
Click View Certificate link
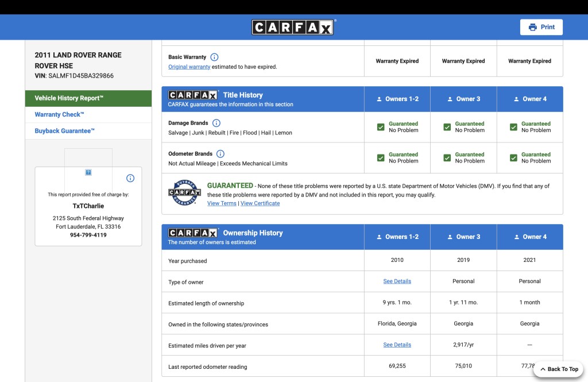(x=260, y=203)
